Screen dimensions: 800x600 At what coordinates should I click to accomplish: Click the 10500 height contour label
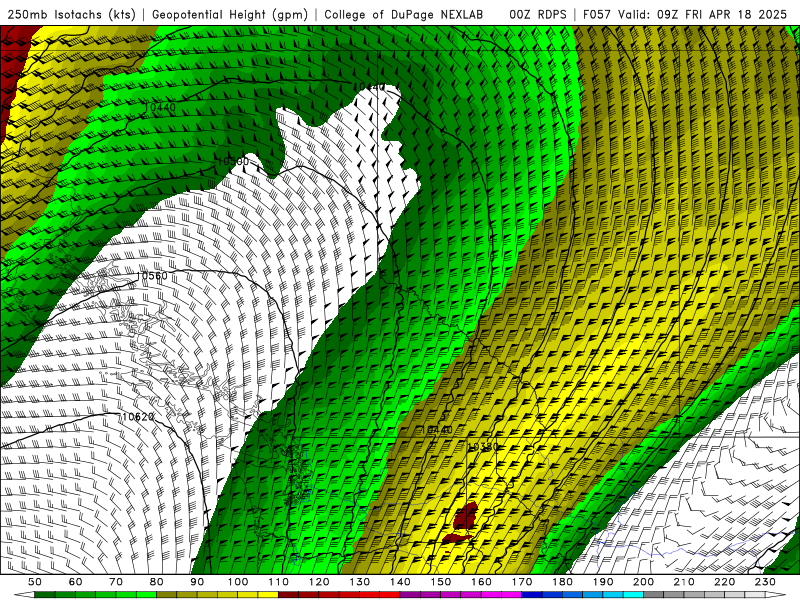233,162
